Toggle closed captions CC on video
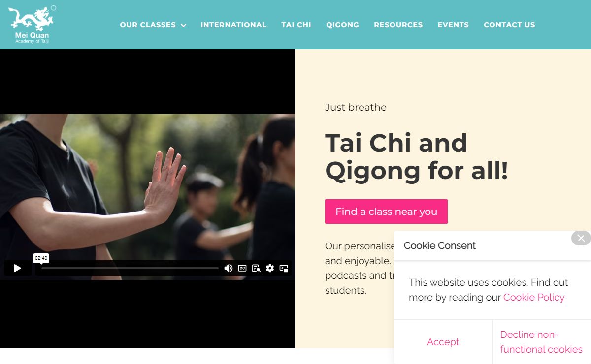 pyautogui.click(x=242, y=268)
